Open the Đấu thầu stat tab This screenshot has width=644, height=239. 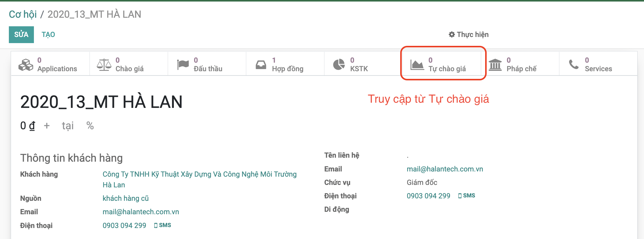208,64
